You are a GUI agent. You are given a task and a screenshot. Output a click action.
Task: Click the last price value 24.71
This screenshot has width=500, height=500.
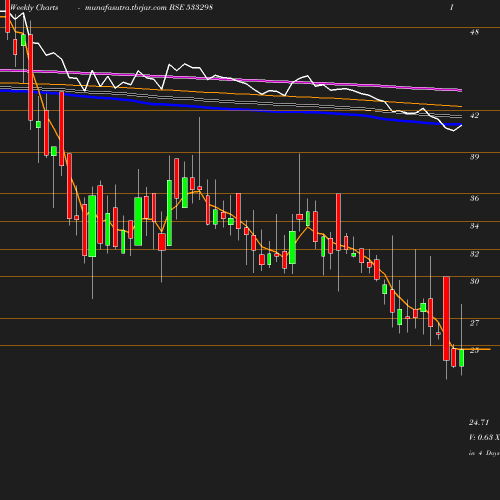(x=479, y=422)
